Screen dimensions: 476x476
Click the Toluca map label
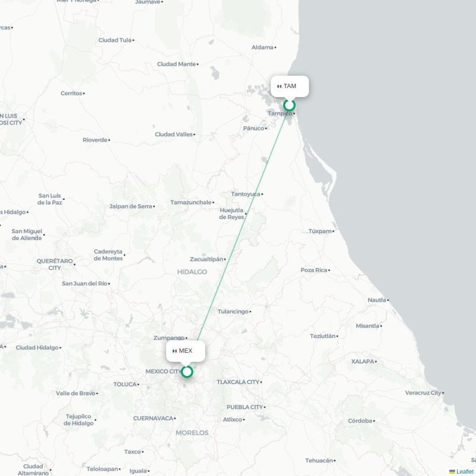[x=125, y=384]
